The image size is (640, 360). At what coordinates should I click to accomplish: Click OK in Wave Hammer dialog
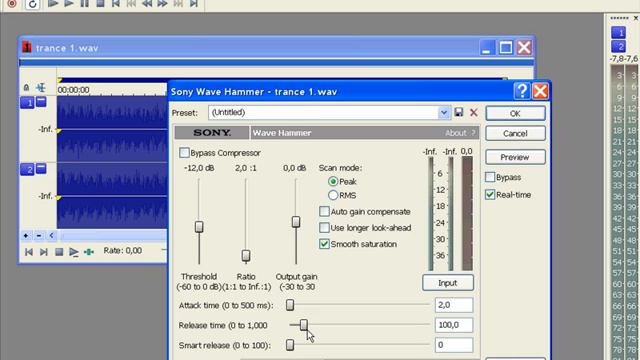coord(515,113)
